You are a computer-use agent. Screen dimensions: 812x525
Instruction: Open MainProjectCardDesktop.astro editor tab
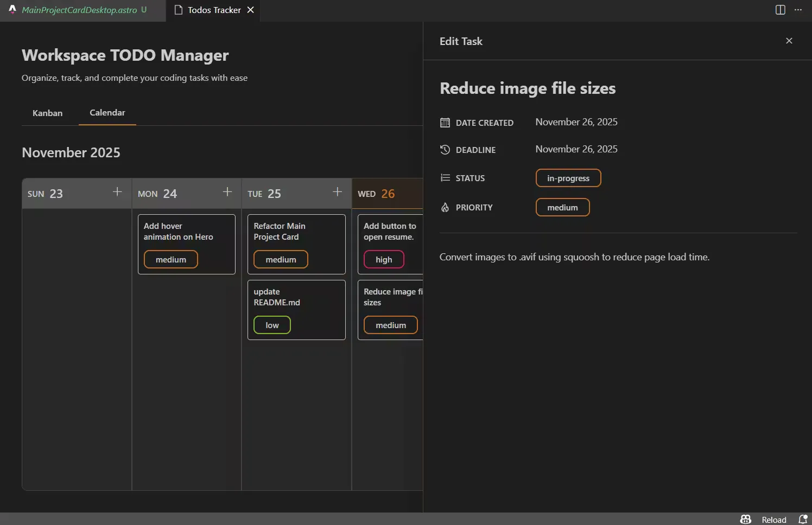tap(79, 10)
